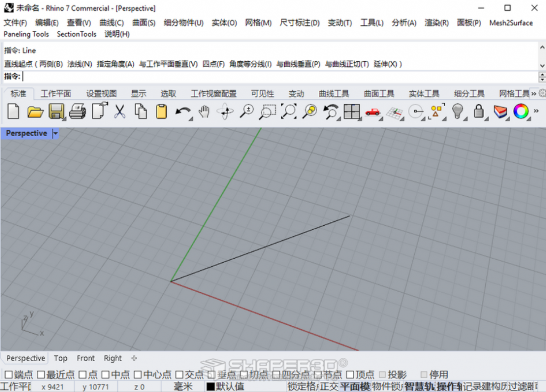Switch to the Top viewport tab
546x392 pixels.
tap(61, 358)
